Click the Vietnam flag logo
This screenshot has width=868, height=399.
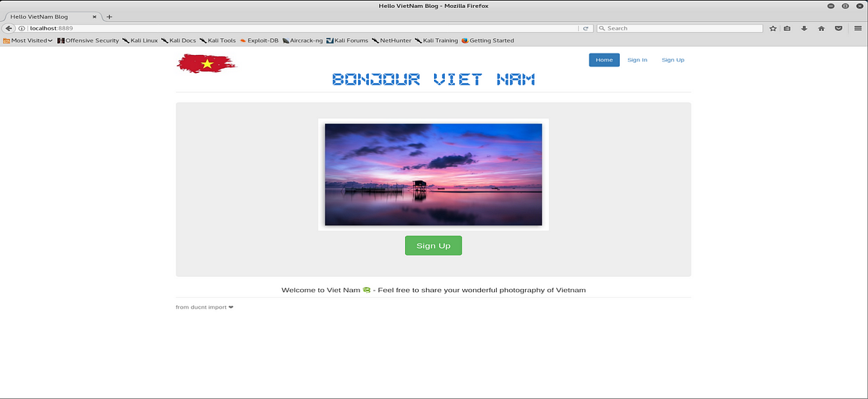[206, 64]
